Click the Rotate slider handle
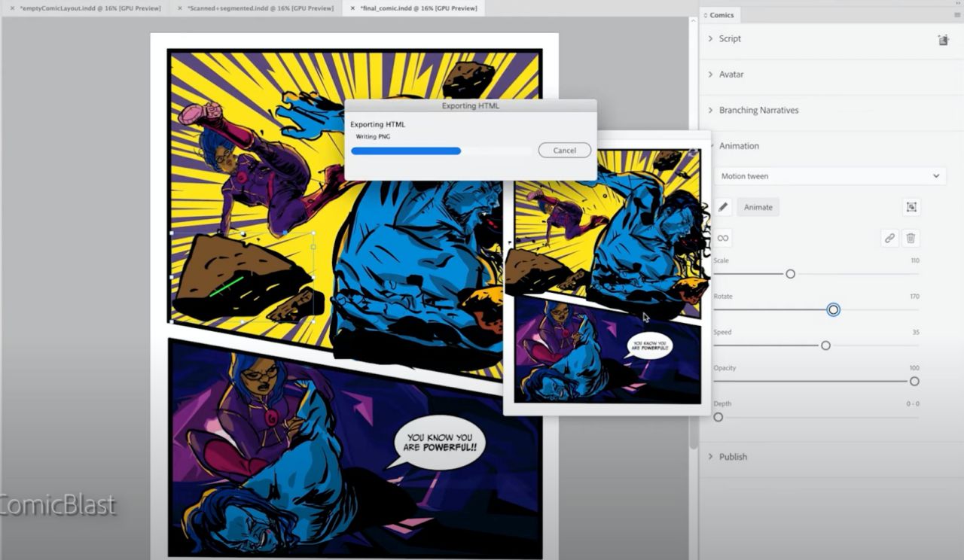Screen dimensions: 964x560 833,310
